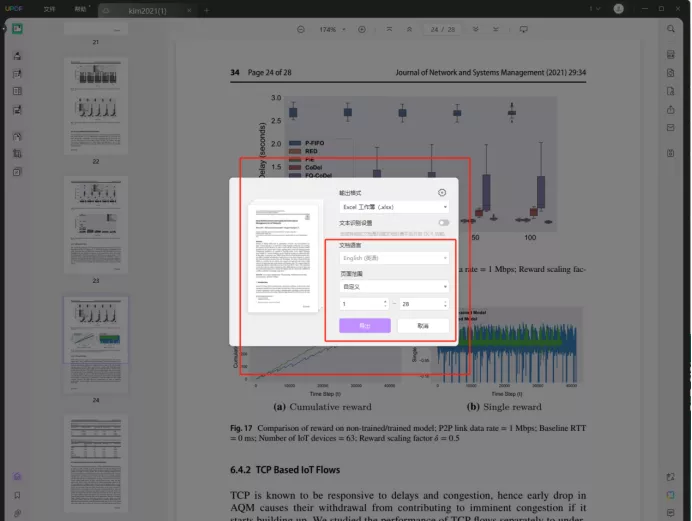This screenshot has width=692, height=521.
Task: Open the sidebar tool above Batch icon
Action: tap(17, 154)
